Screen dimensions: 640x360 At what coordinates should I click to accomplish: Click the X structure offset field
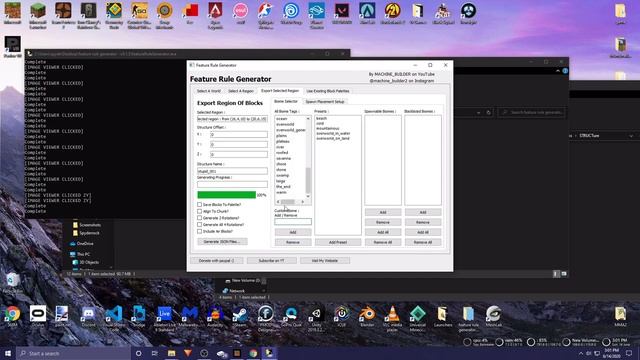point(239,134)
